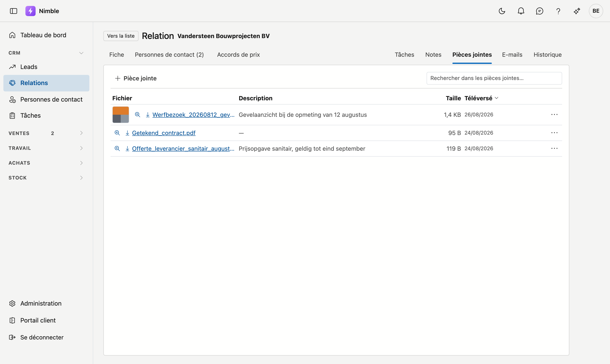This screenshot has width=610, height=364.
Task: Expand the VENTES section
Action: tap(46, 133)
